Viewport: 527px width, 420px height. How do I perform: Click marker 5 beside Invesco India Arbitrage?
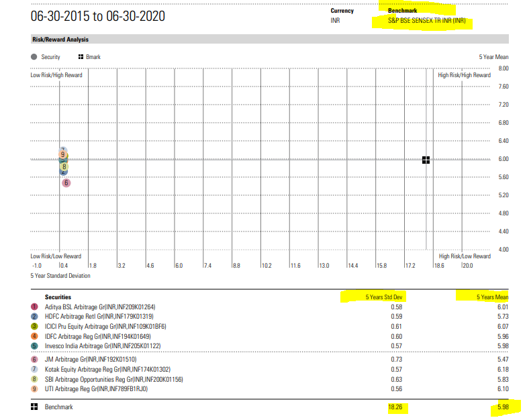pyautogui.click(x=34, y=346)
